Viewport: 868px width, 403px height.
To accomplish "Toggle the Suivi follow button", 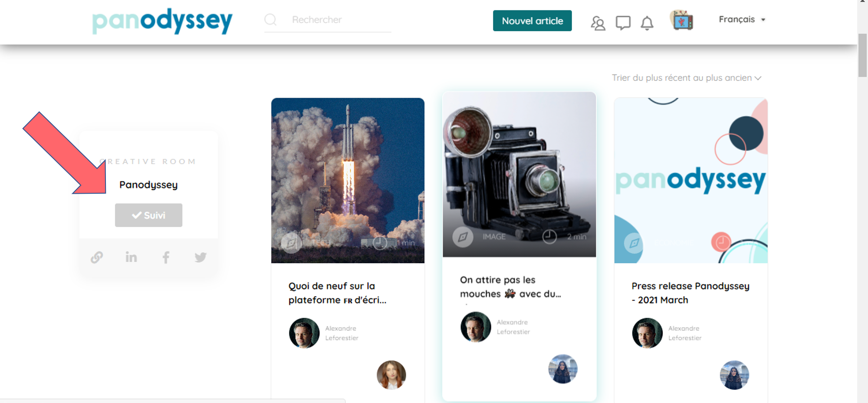I will coord(148,215).
